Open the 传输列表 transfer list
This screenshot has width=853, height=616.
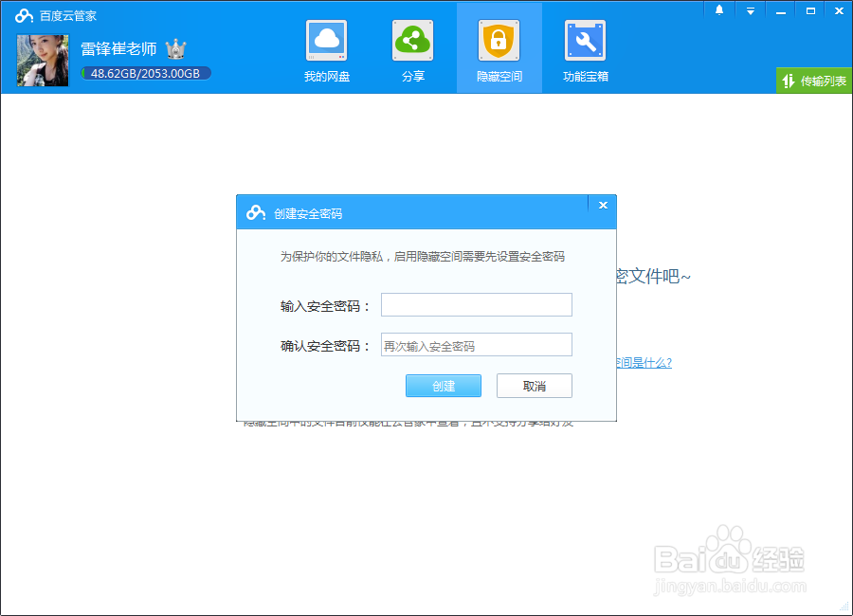814,81
